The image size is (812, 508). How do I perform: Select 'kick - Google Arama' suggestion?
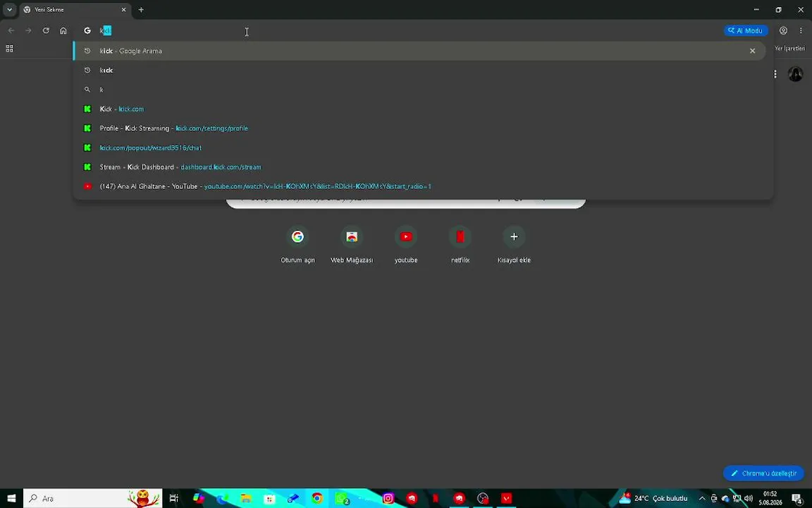419,51
